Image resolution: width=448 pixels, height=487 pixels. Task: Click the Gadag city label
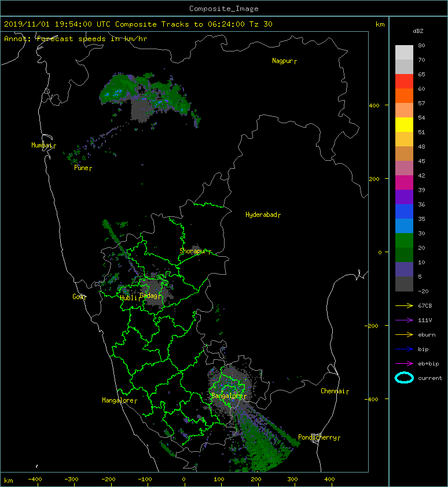(149, 296)
